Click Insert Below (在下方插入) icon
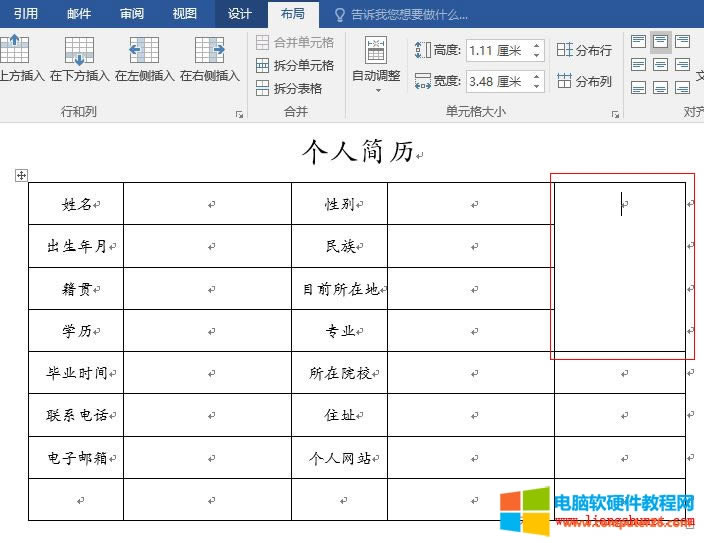Image resolution: width=704 pixels, height=543 pixels. pyautogui.click(x=79, y=51)
